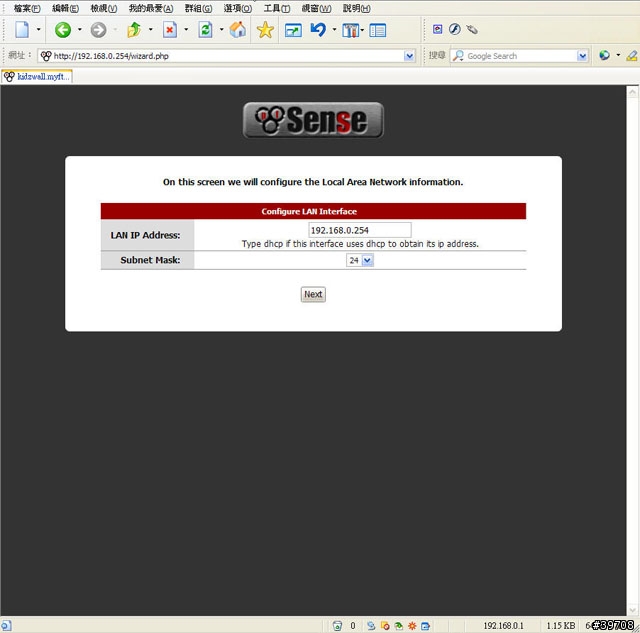Open Favorites with the yellow star icon
The image size is (640, 633).
[x=265, y=30]
